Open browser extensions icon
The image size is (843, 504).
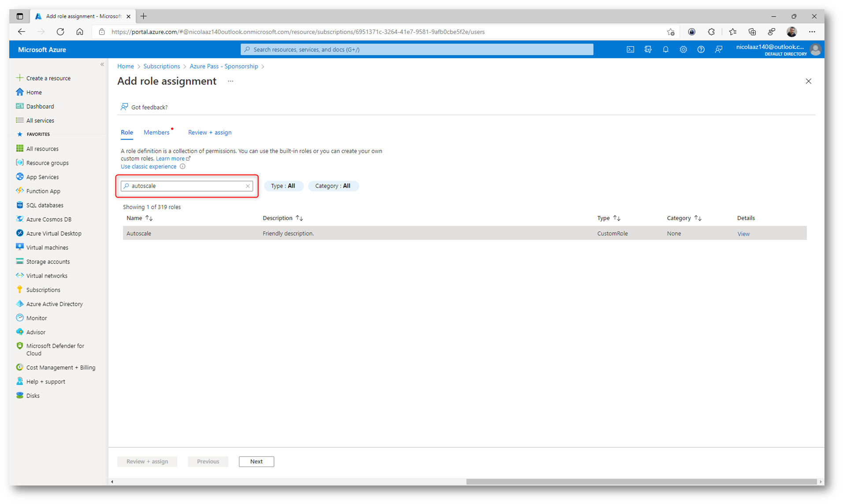pos(711,32)
